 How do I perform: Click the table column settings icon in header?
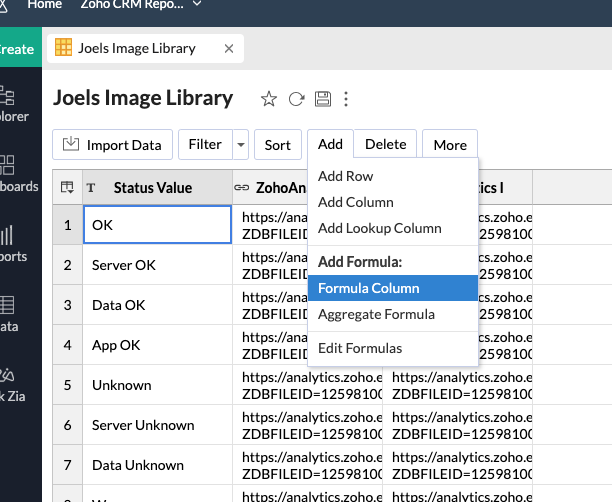click(x=67, y=187)
